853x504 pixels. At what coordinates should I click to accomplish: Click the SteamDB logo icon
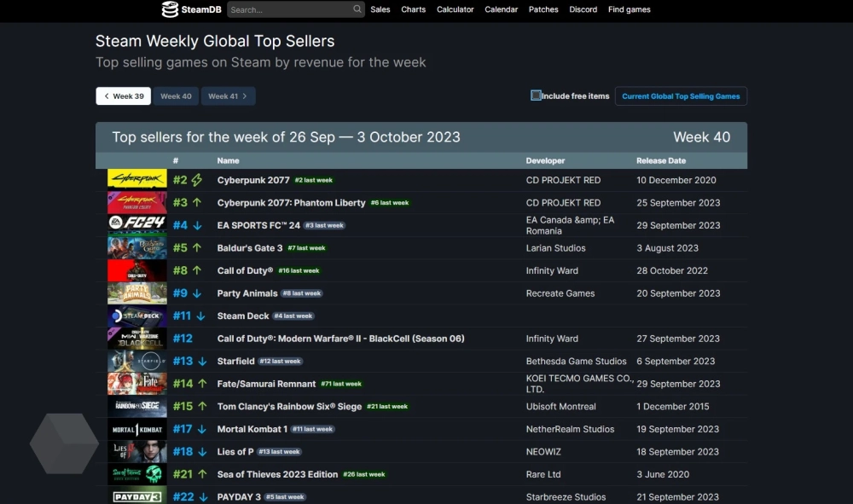(x=170, y=9)
